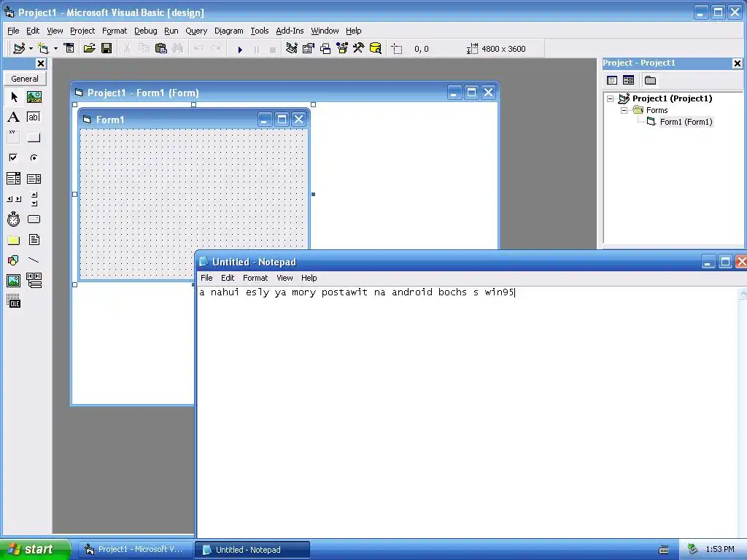Collapse the Forms folder node
The height and width of the screenshot is (560, 747).
pyautogui.click(x=624, y=110)
